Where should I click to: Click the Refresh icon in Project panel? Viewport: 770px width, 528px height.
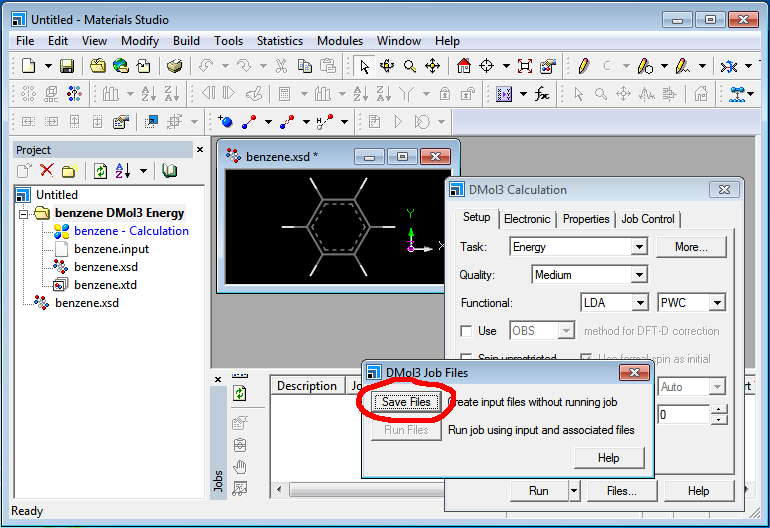click(100, 171)
